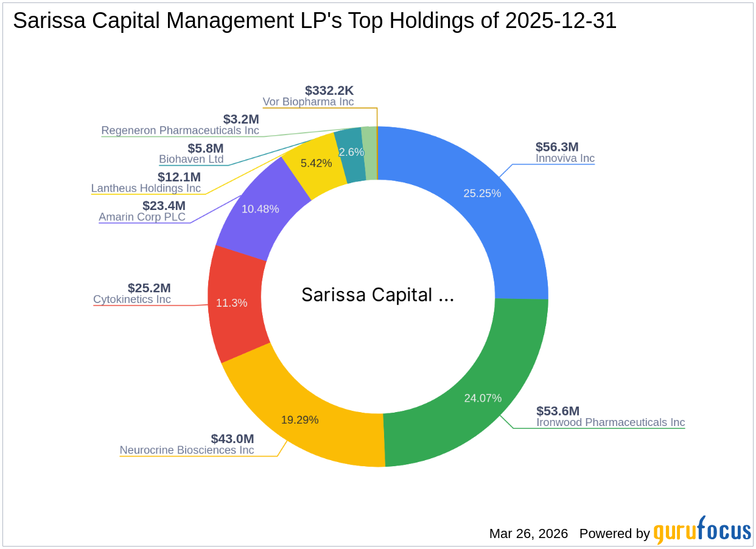
Task: Open the Ironwood Pharmaceuticals Inc label
Action: [610, 422]
